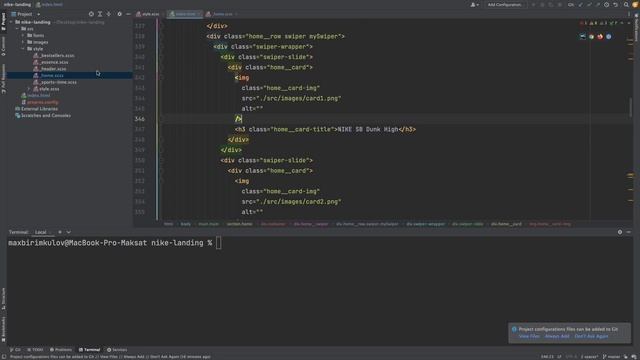The width and height of the screenshot is (640, 360).
Task: Open the TODO tool window tab
Action: (x=35, y=350)
